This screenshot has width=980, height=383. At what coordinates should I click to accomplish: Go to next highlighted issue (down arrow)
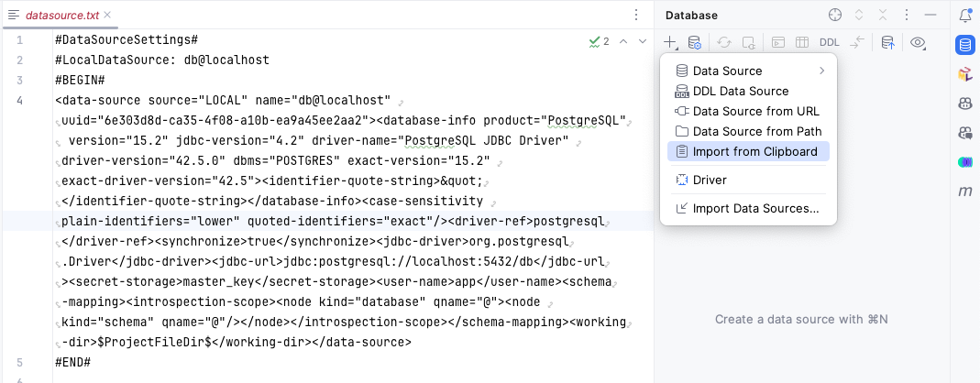click(643, 42)
